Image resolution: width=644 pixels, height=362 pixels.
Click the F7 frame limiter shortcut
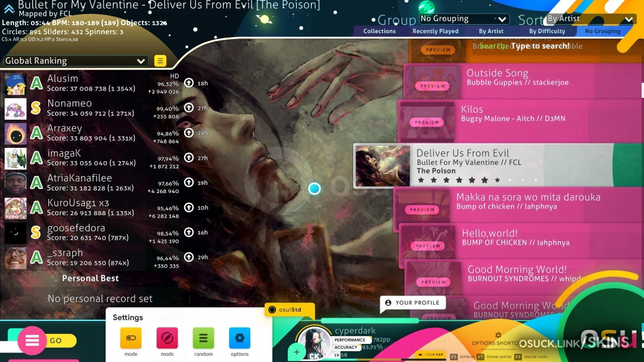[x=494, y=356]
